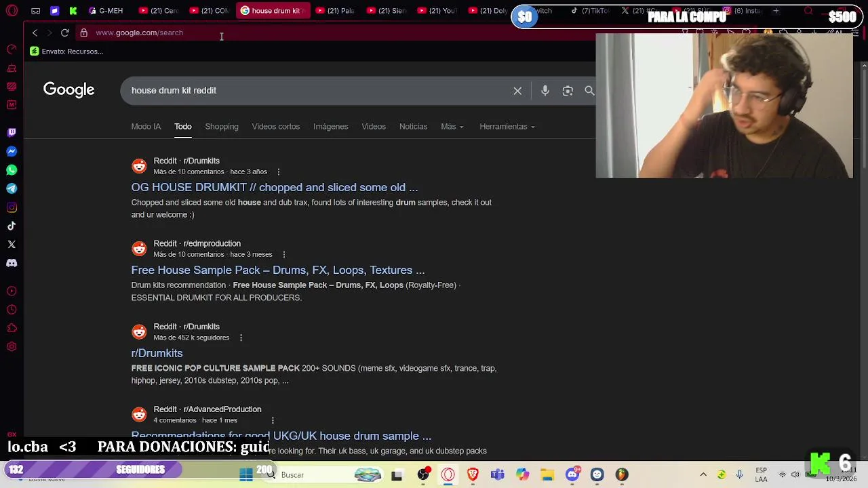Click the Opera GX menu logo
868x488 pixels.
pyautogui.click(x=12, y=11)
